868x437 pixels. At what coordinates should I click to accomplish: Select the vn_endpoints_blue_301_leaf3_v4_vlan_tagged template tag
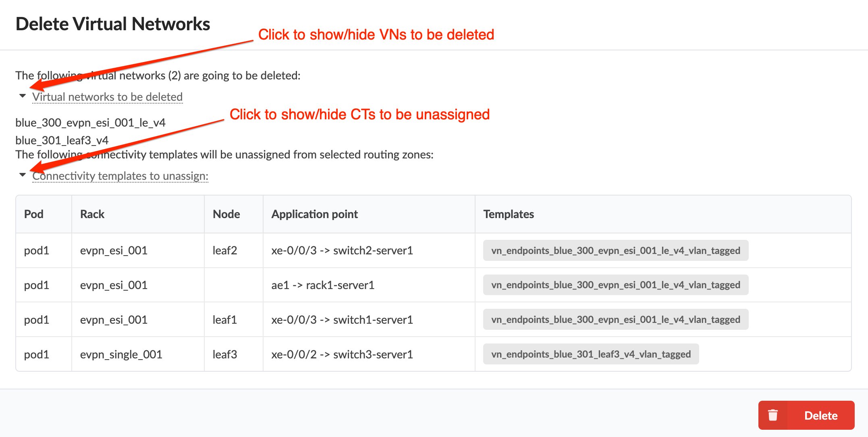coord(591,354)
